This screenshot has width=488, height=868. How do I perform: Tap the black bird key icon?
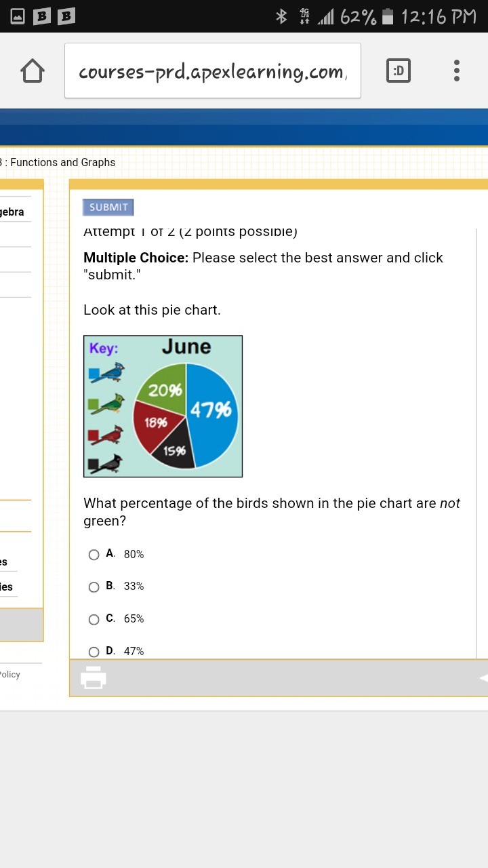coord(107,464)
